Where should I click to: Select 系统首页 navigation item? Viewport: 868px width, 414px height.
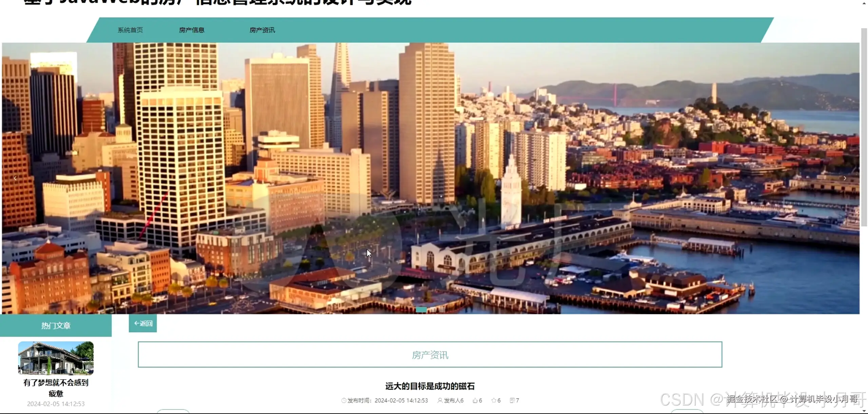tap(130, 30)
